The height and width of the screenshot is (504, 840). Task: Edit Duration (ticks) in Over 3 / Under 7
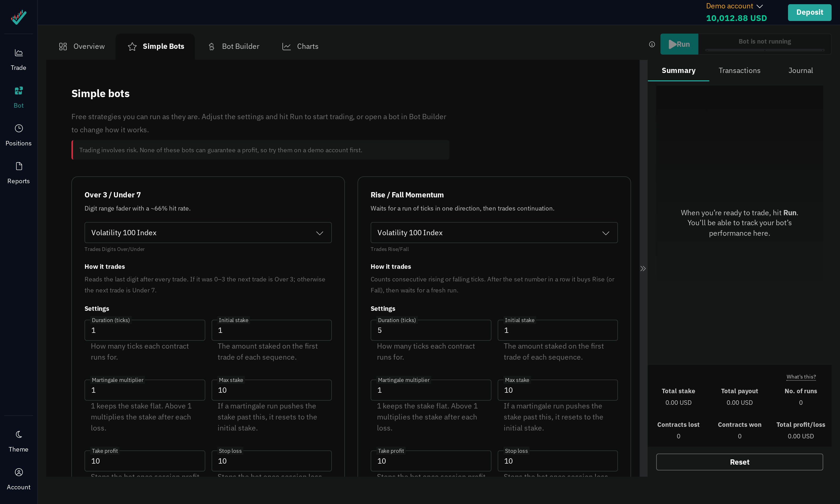(145, 330)
